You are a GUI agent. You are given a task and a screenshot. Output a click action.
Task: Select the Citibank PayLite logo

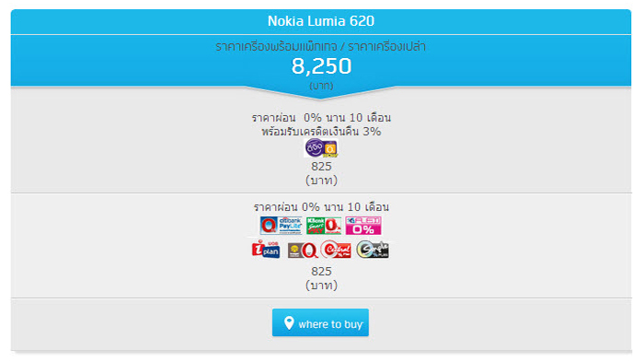(282, 226)
